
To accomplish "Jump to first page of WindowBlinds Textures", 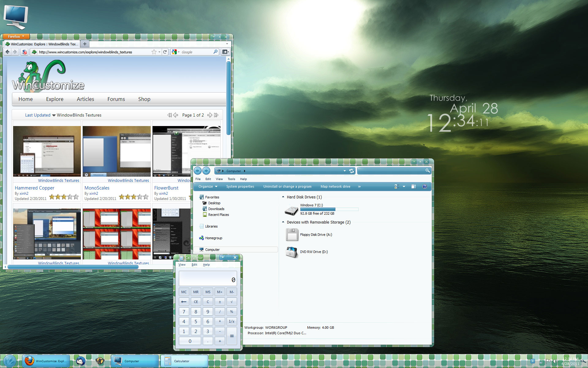I will pos(169,115).
